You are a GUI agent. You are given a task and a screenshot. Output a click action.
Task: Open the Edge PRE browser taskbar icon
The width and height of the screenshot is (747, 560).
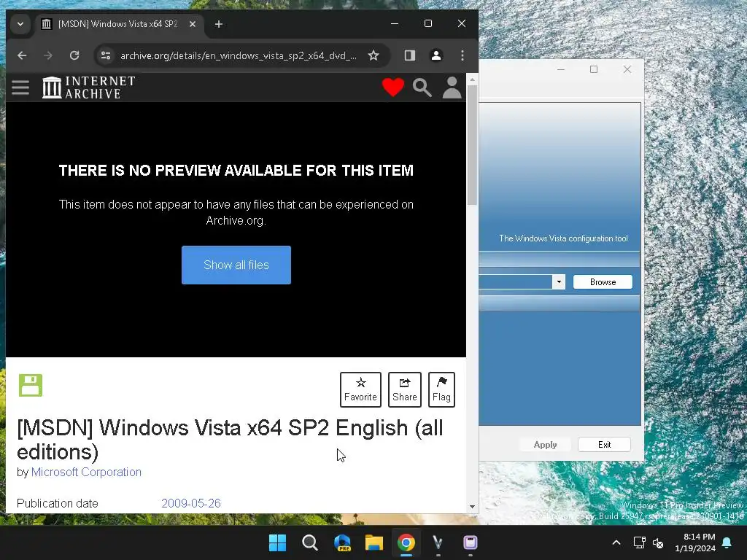pyautogui.click(x=343, y=542)
